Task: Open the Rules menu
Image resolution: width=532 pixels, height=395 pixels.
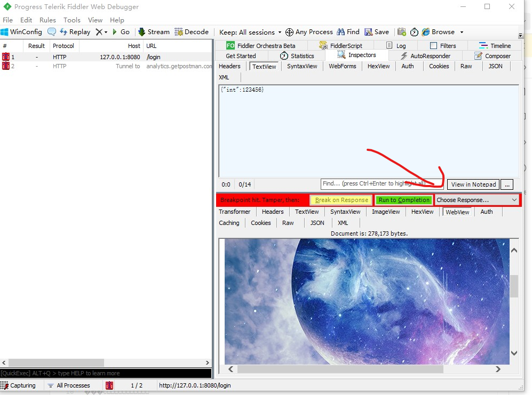Action: click(x=47, y=20)
